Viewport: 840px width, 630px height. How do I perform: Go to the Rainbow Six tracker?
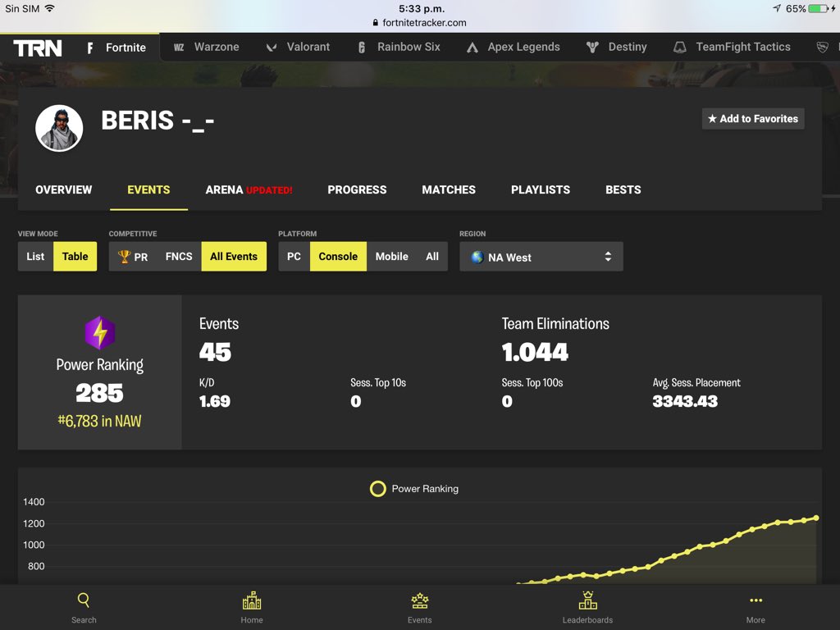(399, 47)
